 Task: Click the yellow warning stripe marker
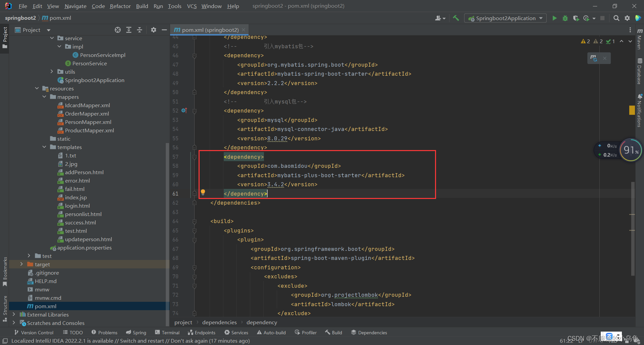pyautogui.click(x=632, y=110)
